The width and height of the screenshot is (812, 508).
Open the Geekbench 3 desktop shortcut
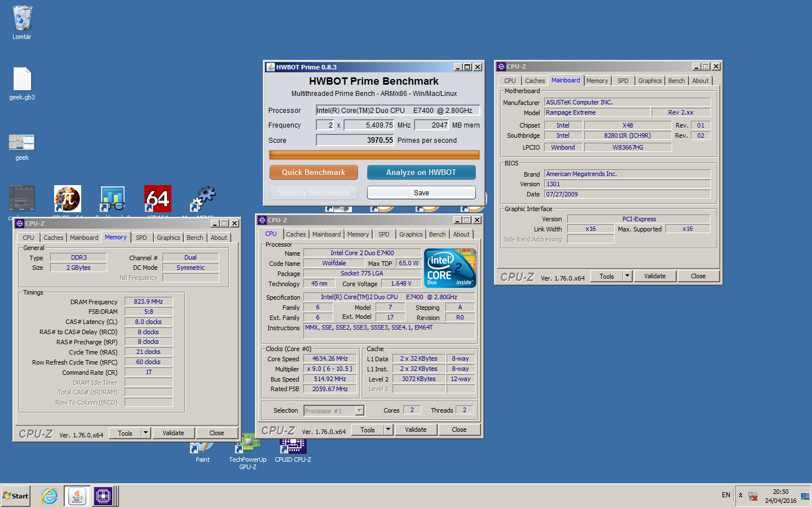(x=113, y=199)
